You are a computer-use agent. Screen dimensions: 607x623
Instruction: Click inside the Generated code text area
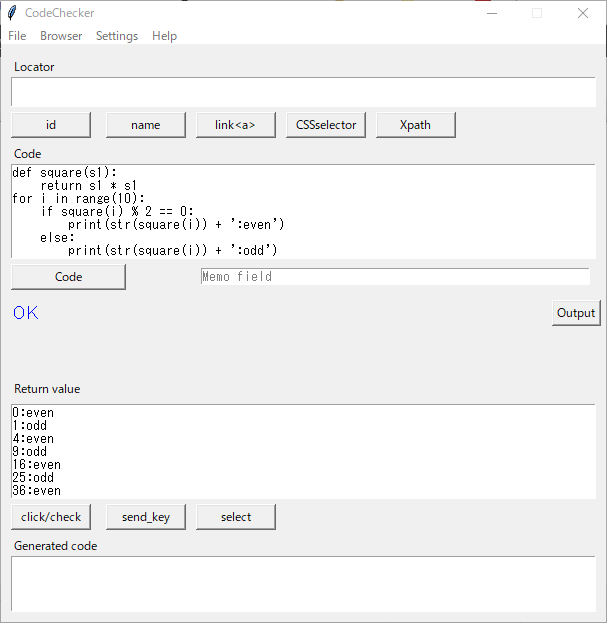click(x=304, y=584)
